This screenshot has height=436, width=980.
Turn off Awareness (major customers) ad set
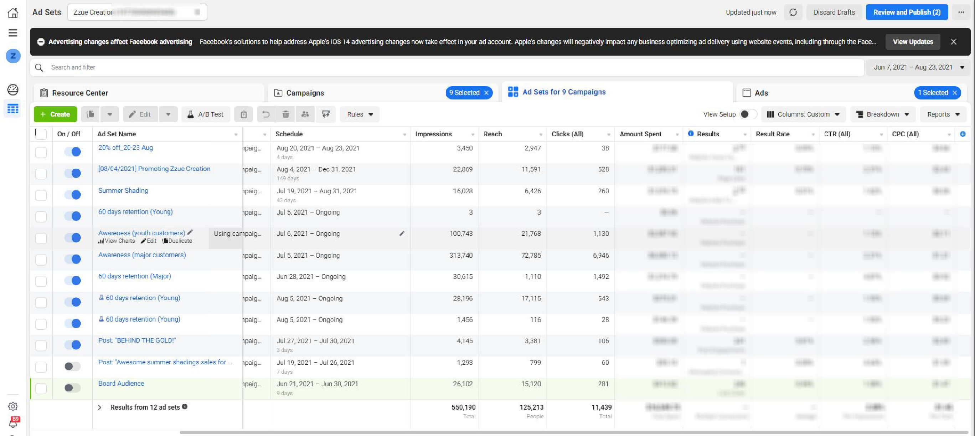(72, 259)
